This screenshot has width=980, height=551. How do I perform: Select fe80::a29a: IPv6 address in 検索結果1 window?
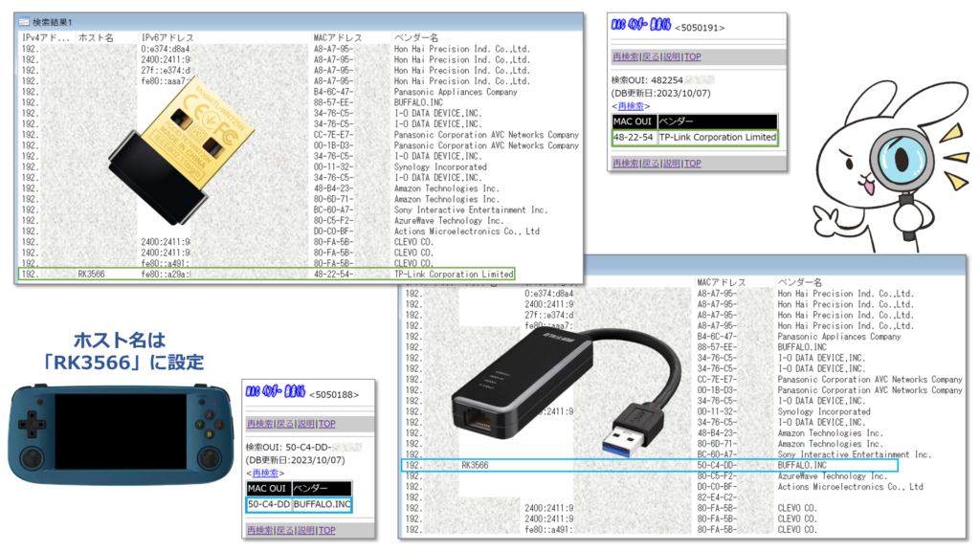(166, 275)
